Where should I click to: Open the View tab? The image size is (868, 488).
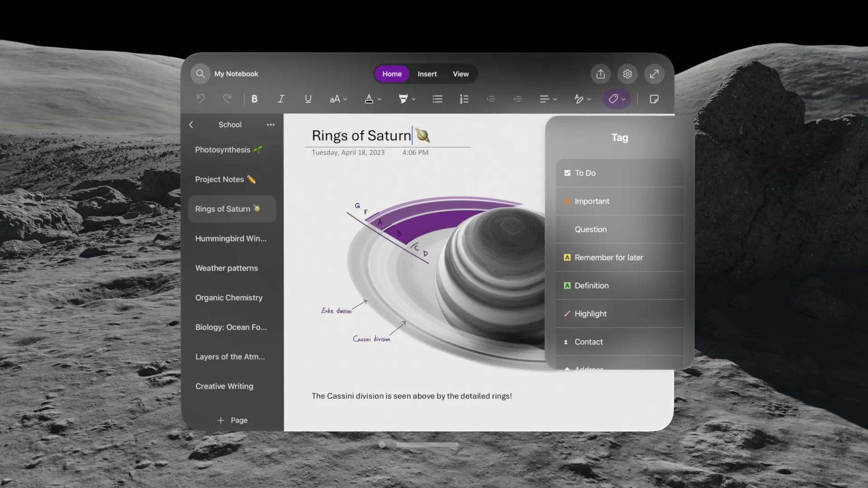point(460,74)
